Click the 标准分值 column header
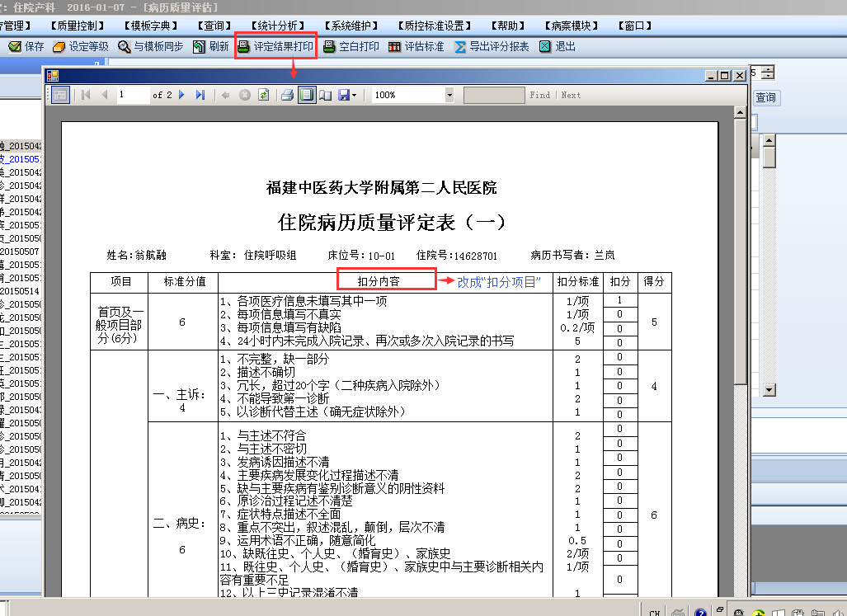This screenshot has height=616, width=847. coord(184,281)
